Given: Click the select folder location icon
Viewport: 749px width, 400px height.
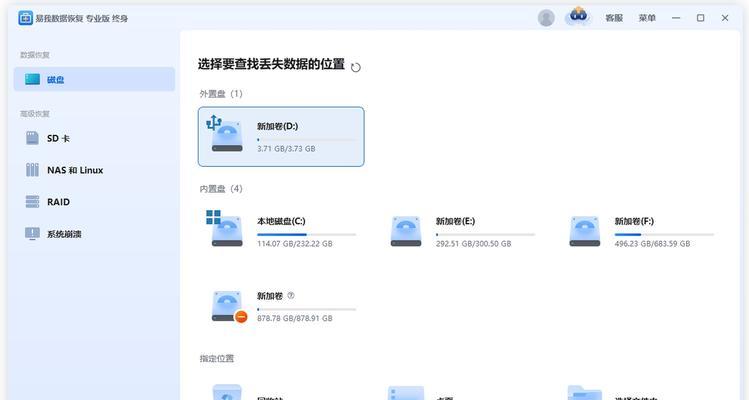Looking at the screenshot, I should coord(585,393).
